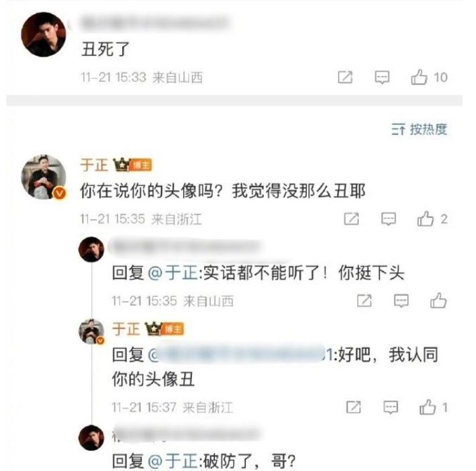The image size is (476, 471).
Task: Tap the share icon on the 丑死了 comment
Action: tap(345, 77)
